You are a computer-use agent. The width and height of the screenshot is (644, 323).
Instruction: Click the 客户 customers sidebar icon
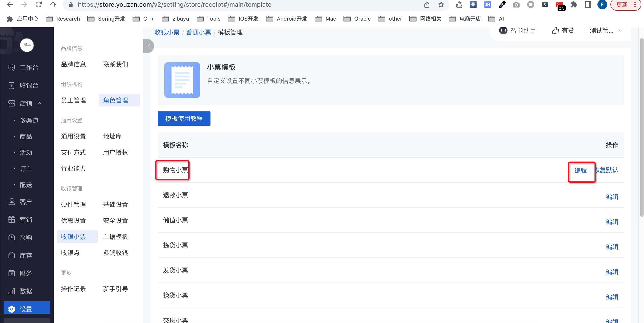click(x=11, y=202)
